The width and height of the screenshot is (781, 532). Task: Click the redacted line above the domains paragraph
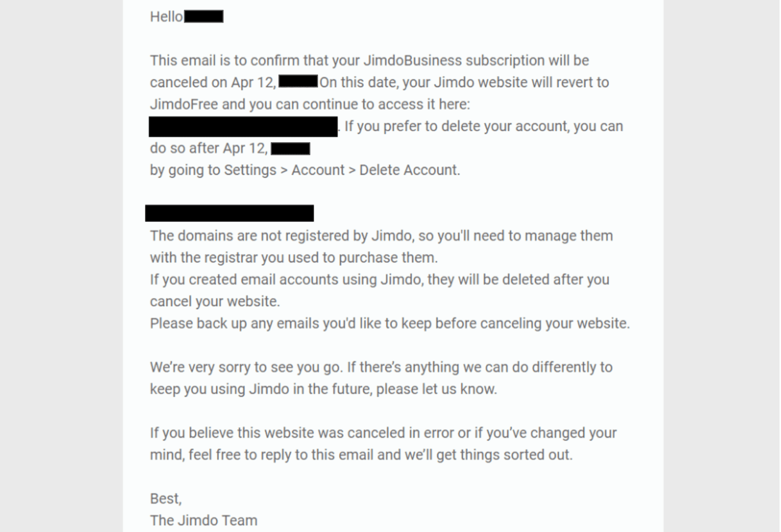pyautogui.click(x=229, y=213)
